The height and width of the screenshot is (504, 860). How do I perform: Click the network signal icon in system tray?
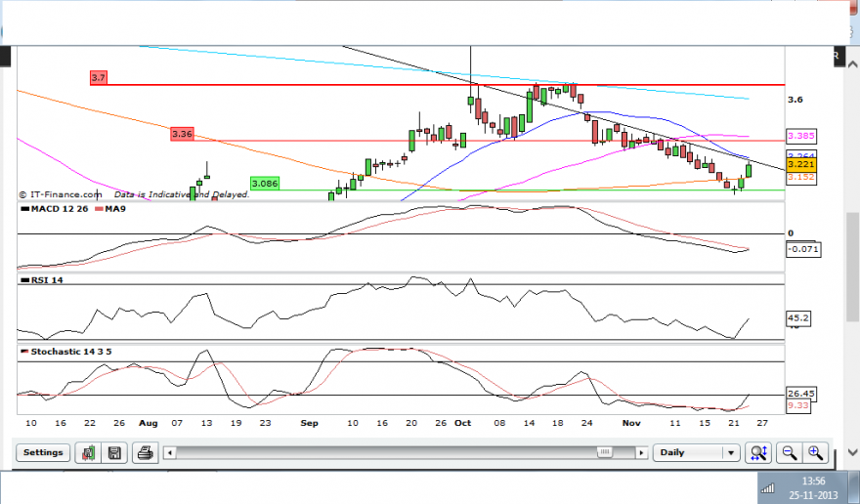(x=768, y=487)
